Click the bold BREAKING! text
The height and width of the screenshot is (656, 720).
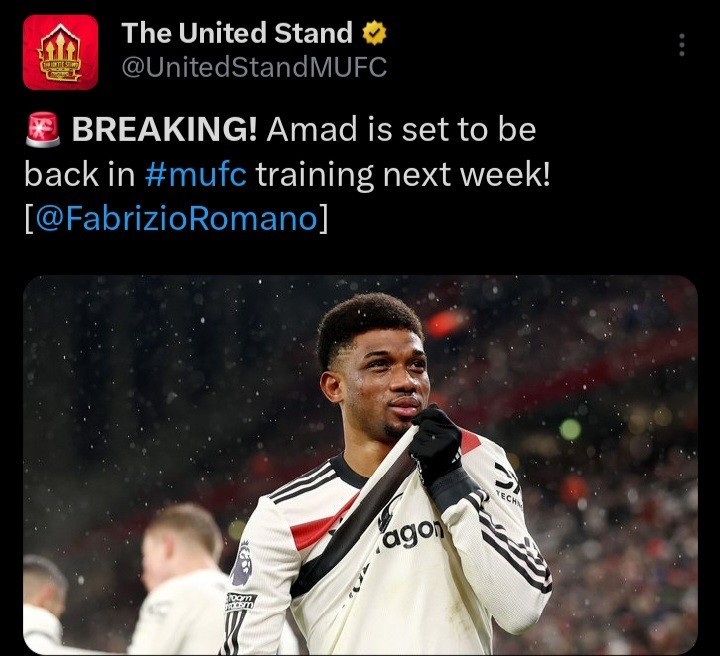164,129
